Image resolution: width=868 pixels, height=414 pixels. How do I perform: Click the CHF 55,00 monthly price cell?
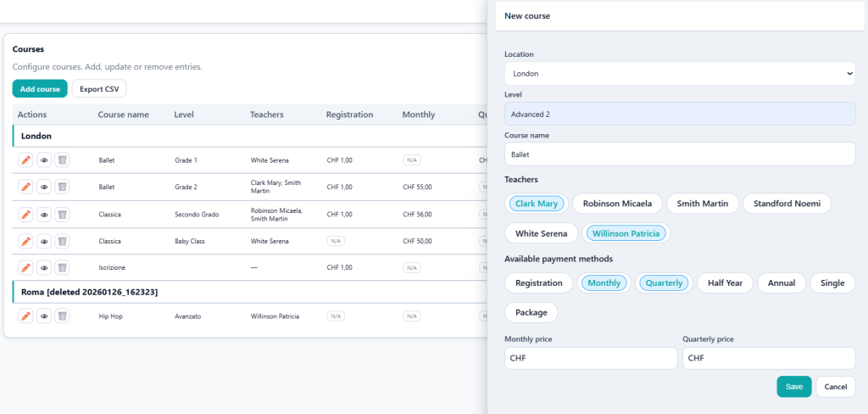(417, 187)
